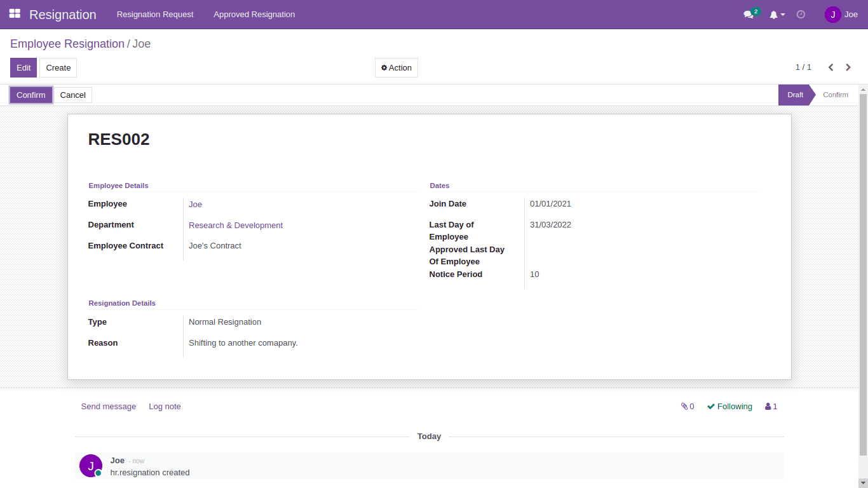Open the messaging conversations panel
This screenshot has width=868, height=488.
(748, 14)
